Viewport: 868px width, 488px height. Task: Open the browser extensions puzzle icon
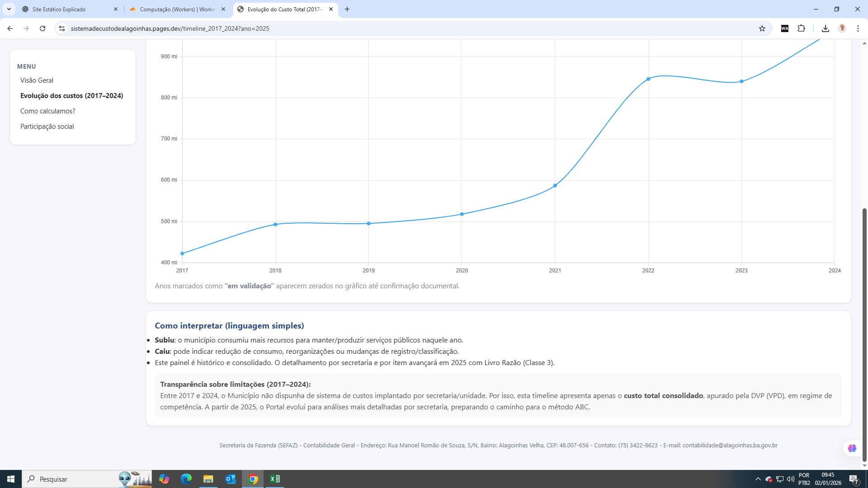[801, 28]
